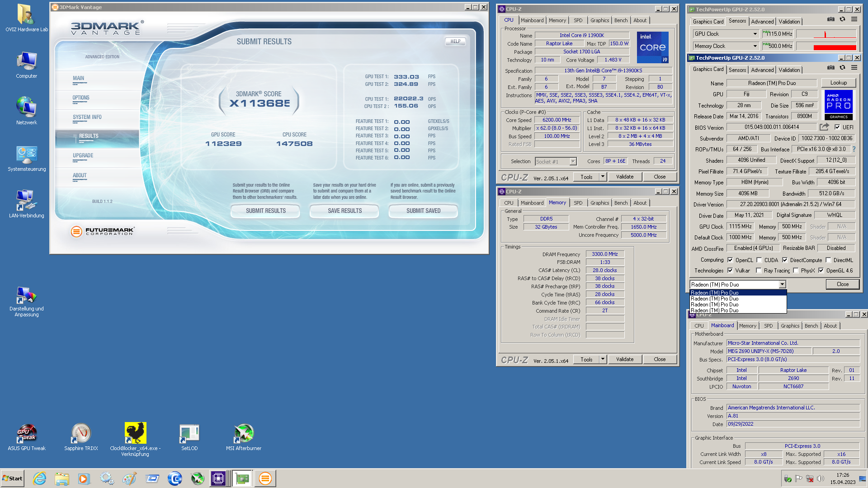
Task: Expand Tools dropdown arrow in CPU-Z Memory window
Action: point(603,359)
